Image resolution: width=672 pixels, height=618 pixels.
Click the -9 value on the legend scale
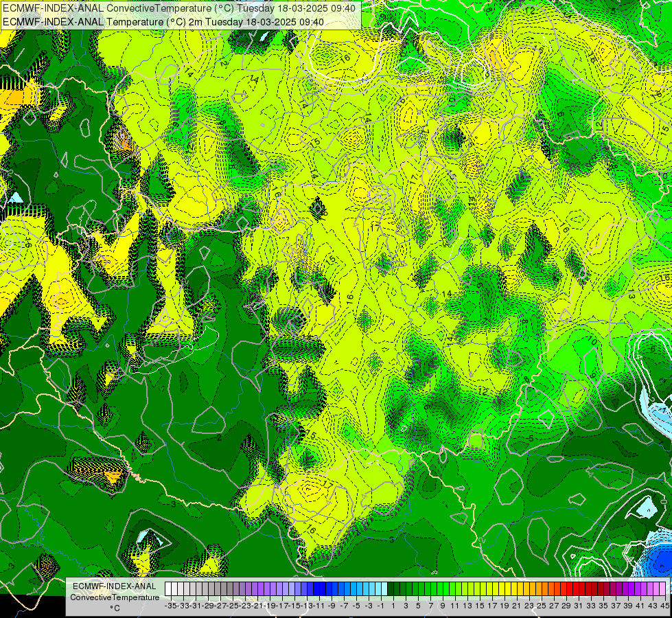(x=332, y=606)
